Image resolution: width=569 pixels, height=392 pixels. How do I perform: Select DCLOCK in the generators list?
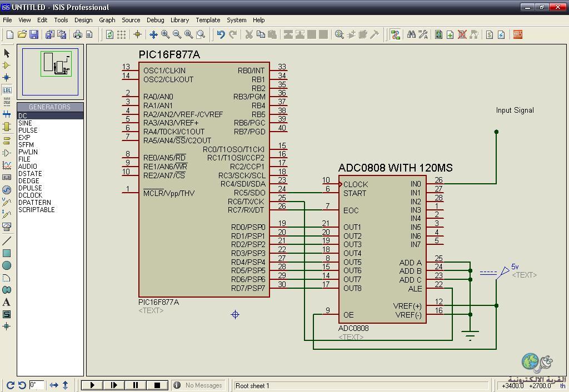pyautogui.click(x=51, y=195)
